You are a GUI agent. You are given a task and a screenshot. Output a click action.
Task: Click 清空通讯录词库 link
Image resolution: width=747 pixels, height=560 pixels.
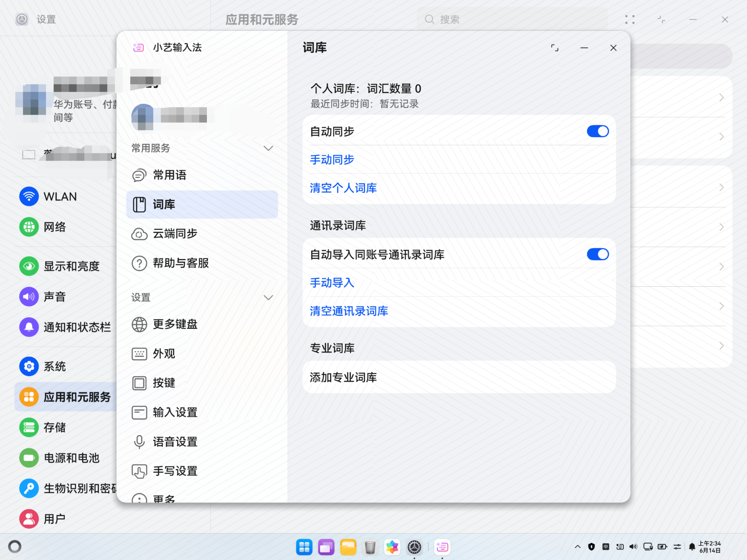click(349, 311)
